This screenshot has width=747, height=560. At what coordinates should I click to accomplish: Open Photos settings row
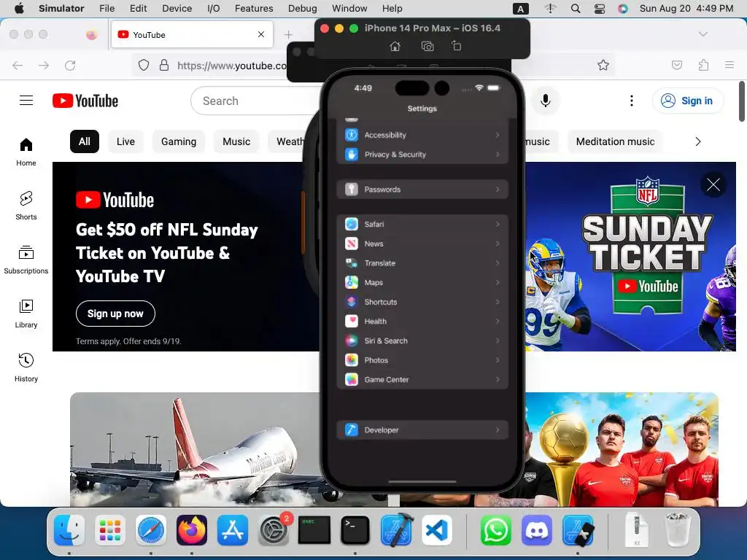pos(422,360)
